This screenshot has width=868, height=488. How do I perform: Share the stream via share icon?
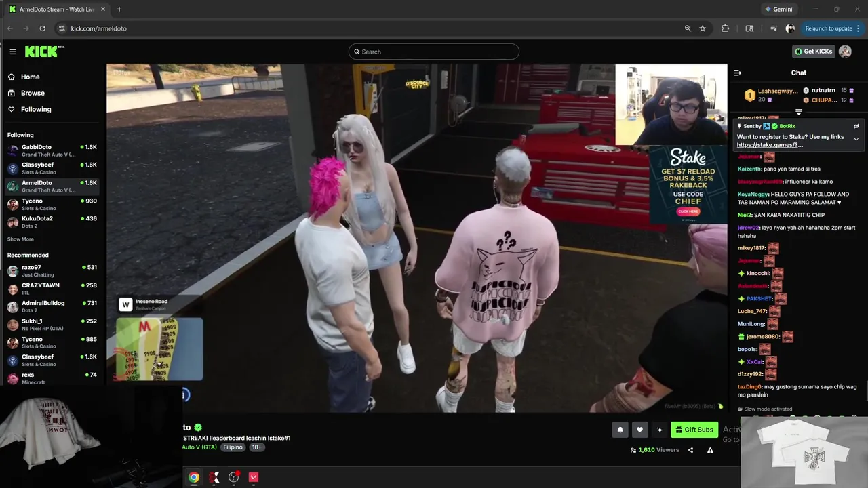(690, 450)
